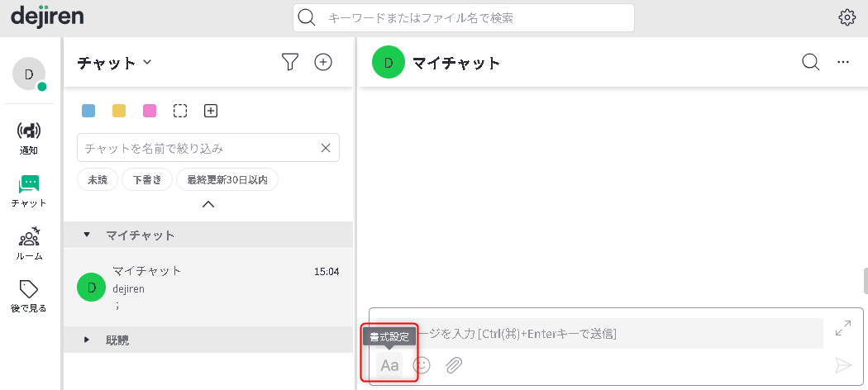Create new chat with plus circle icon

(323, 62)
